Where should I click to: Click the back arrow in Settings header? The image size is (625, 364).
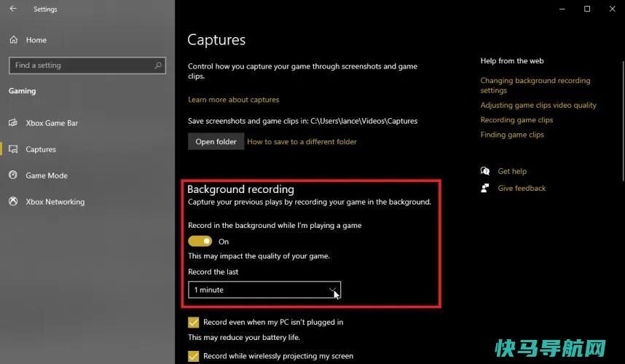(13, 8)
